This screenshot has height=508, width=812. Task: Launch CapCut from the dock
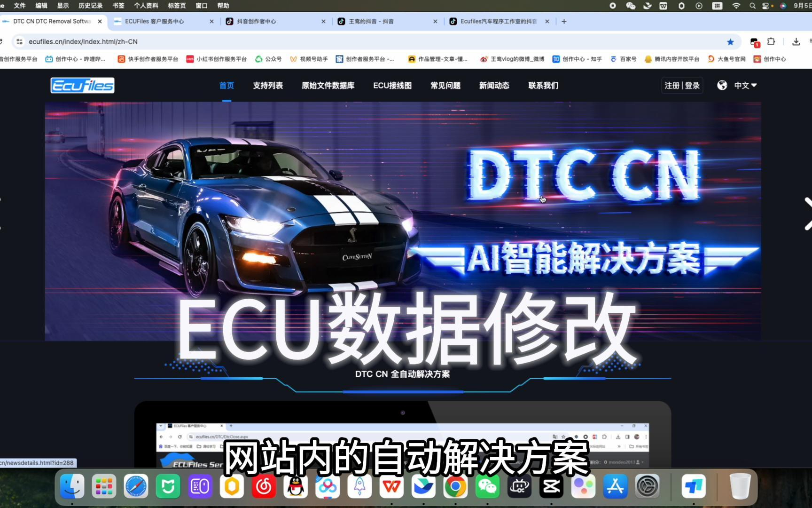pos(551,486)
